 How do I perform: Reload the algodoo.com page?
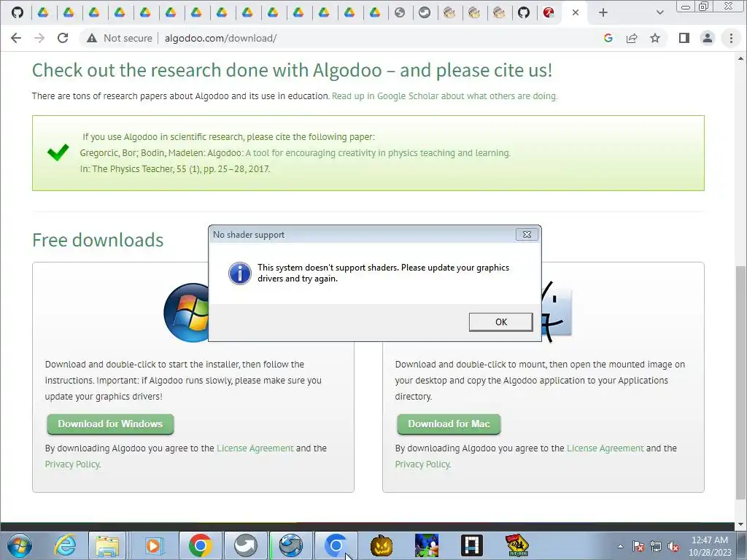63,38
